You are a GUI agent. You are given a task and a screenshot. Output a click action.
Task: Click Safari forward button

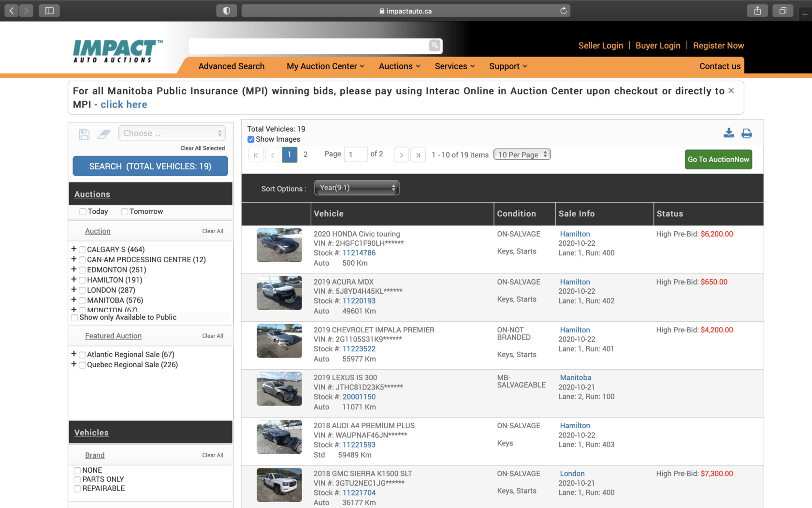click(26, 11)
